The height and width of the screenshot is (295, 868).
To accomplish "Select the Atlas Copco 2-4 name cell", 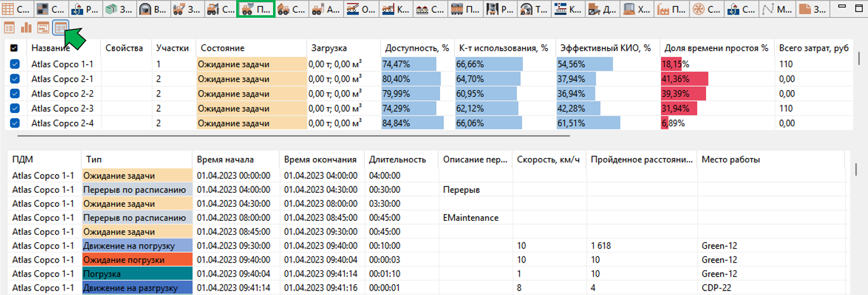I will point(63,123).
